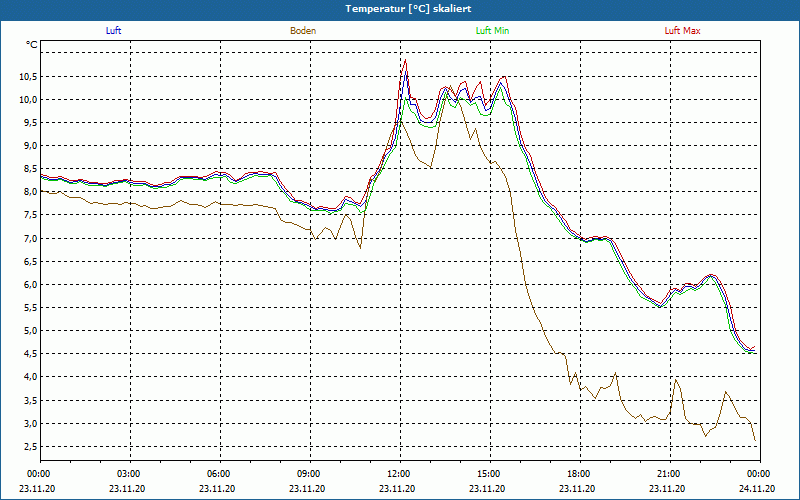Click the 3,5 y-axis value
The image size is (800, 500).
click(x=31, y=401)
